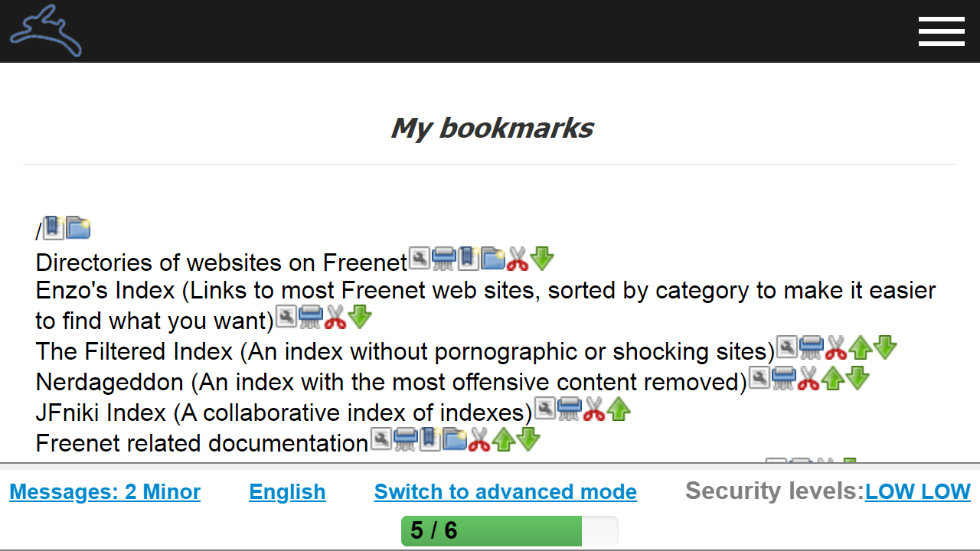980x551 pixels.
Task: Cut the Nerdageddon bookmark
Action: pos(808,377)
